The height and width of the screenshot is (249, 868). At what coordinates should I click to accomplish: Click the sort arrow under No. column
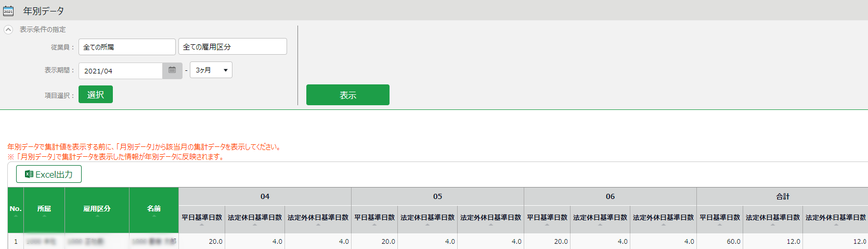(x=16, y=215)
